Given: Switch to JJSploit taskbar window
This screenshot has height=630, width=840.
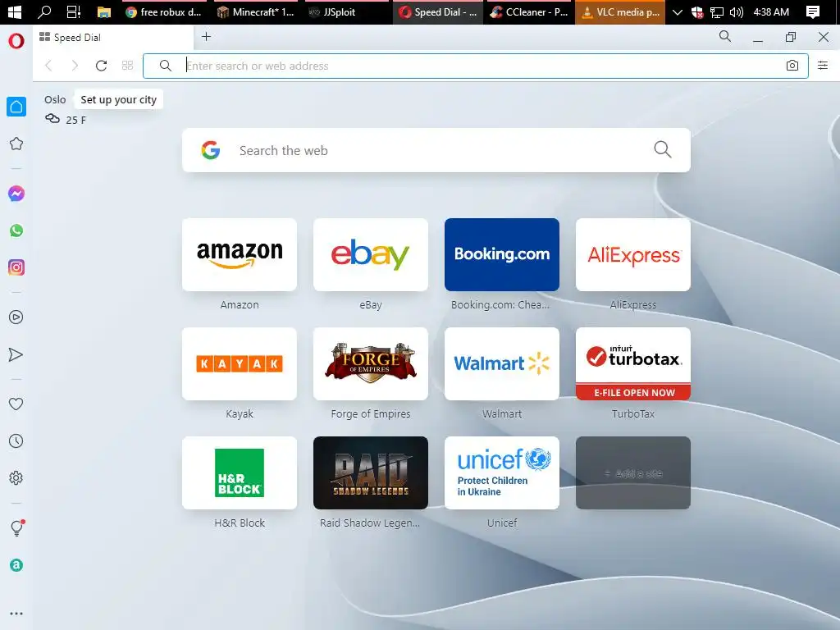Looking at the screenshot, I should [347, 11].
